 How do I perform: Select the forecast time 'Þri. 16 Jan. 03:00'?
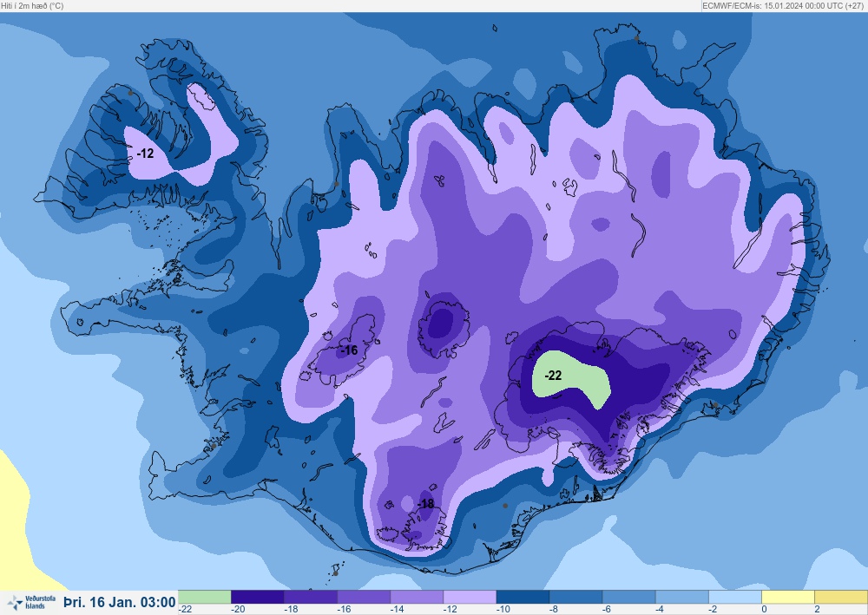tap(120, 602)
